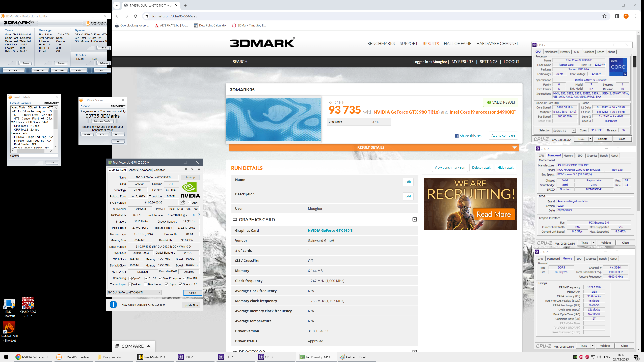Click the Chrome reload page icon
The height and width of the screenshot is (362, 644).
tap(136, 16)
